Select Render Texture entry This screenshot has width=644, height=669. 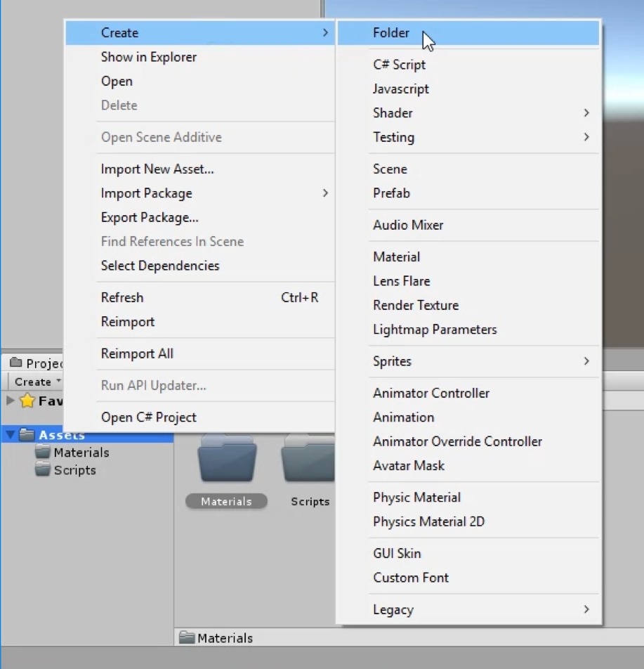(x=468, y=306)
